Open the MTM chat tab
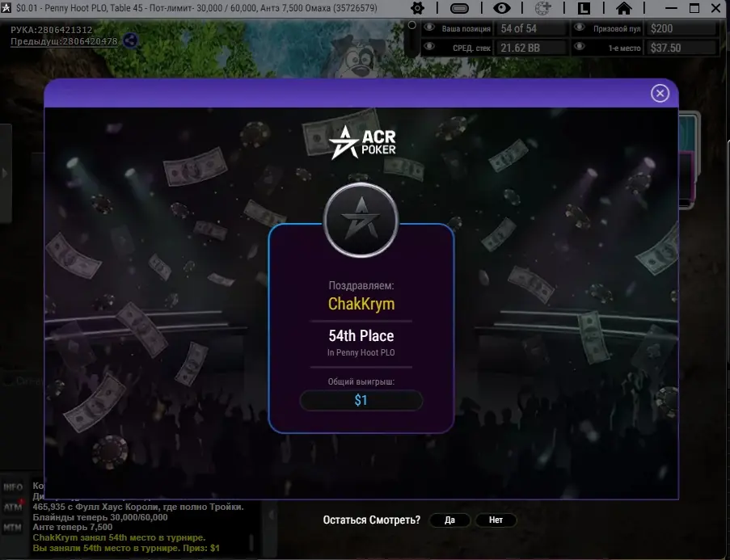 13,528
